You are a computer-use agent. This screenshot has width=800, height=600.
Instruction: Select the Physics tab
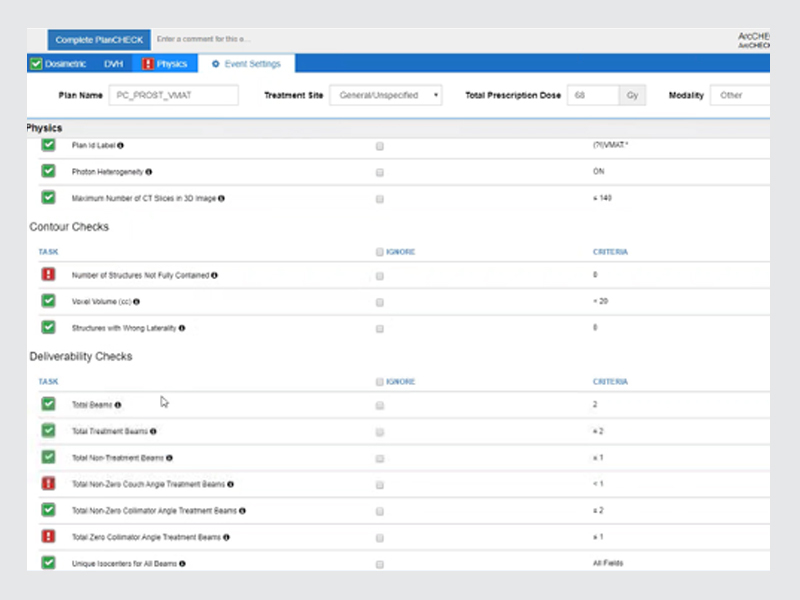pos(165,64)
